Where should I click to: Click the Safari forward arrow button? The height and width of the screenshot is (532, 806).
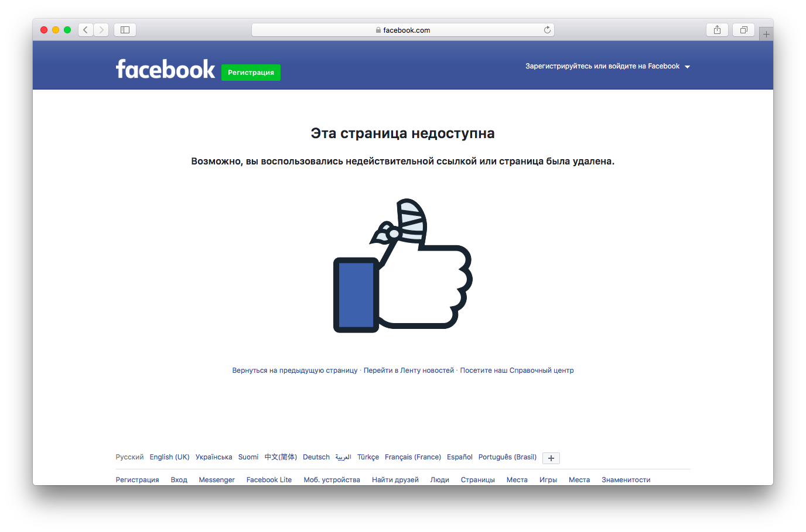pyautogui.click(x=101, y=30)
